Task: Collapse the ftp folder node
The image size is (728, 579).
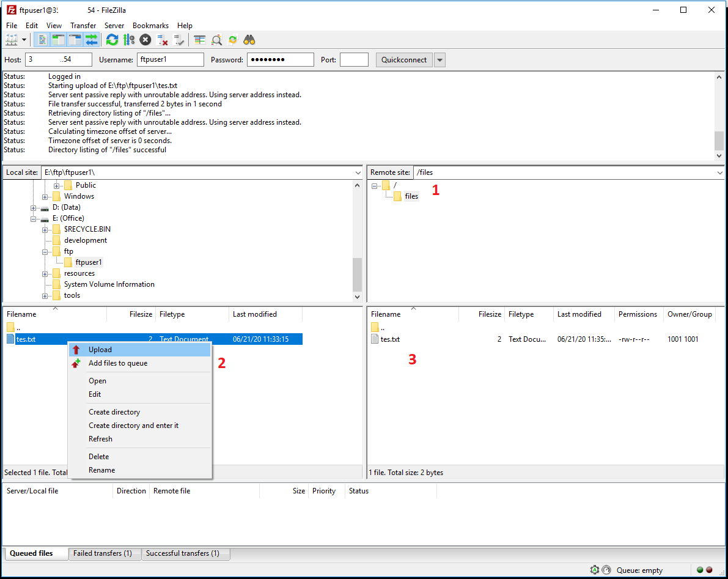Action: tap(45, 252)
